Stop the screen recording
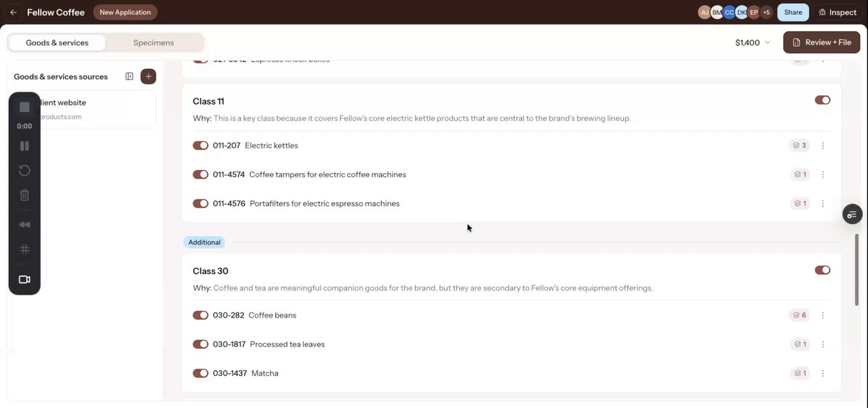The image size is (868, 408). point(24,107)
